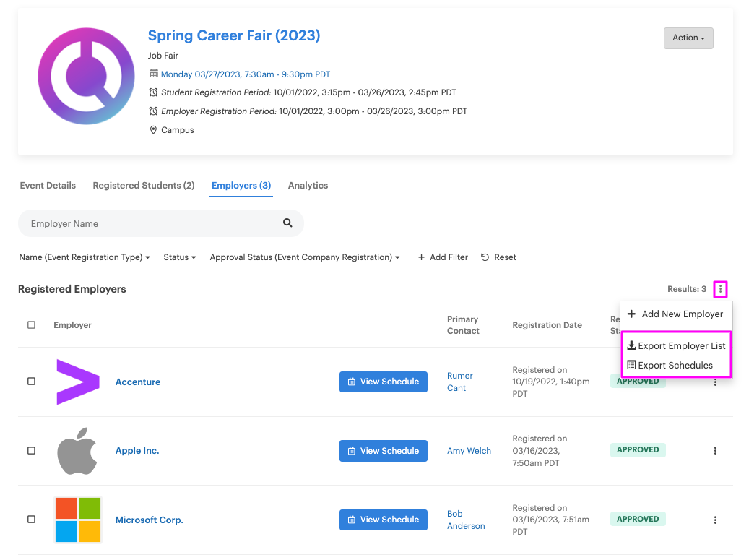The height and width of the screenshot is (560, 749).
Task: Open contact Bob Anderson
Action: 466,520
